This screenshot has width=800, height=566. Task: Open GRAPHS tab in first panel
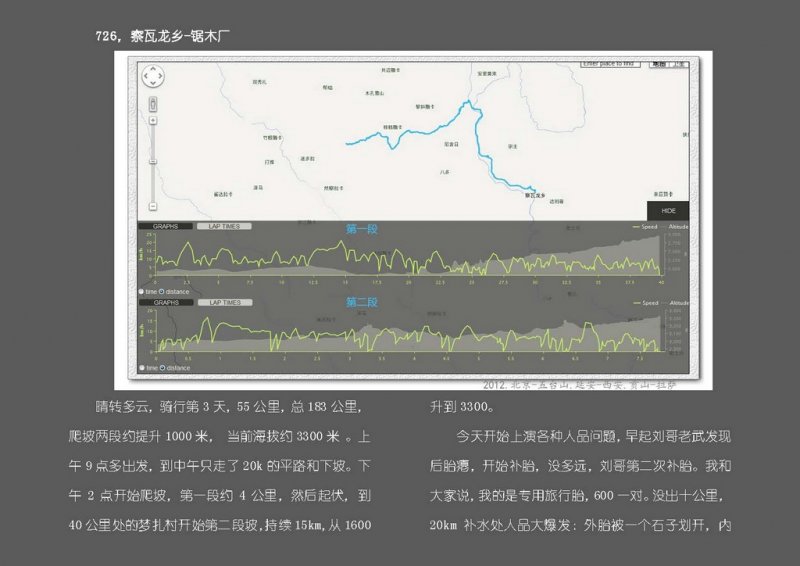click(x=165, y=227)
